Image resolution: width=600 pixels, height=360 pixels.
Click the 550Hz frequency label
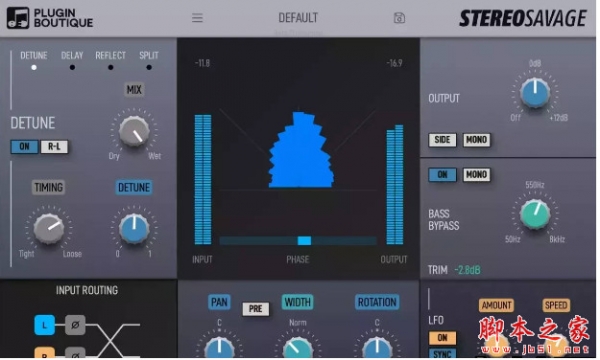point(535,185)
